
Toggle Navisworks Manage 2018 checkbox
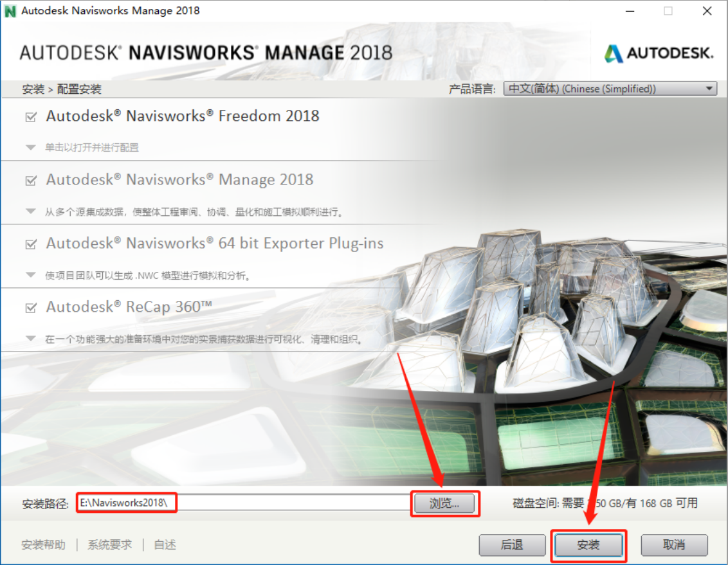pos(30,181)
